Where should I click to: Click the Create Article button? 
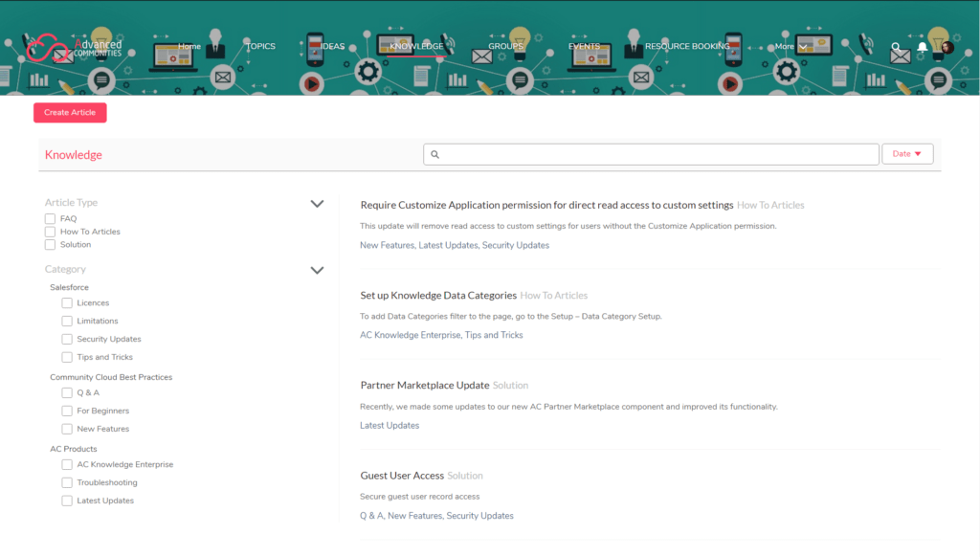[x=70, y=113]
